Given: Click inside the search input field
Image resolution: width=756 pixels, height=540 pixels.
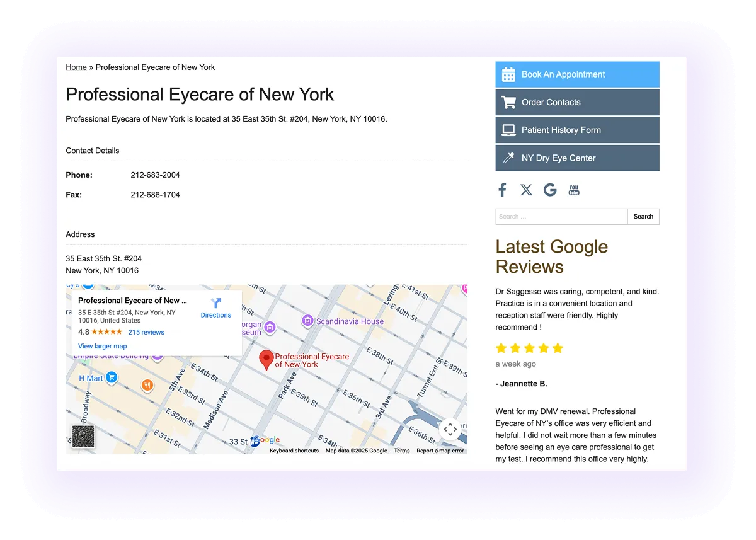Looking at the screenshot, I should tap(561, 216).
